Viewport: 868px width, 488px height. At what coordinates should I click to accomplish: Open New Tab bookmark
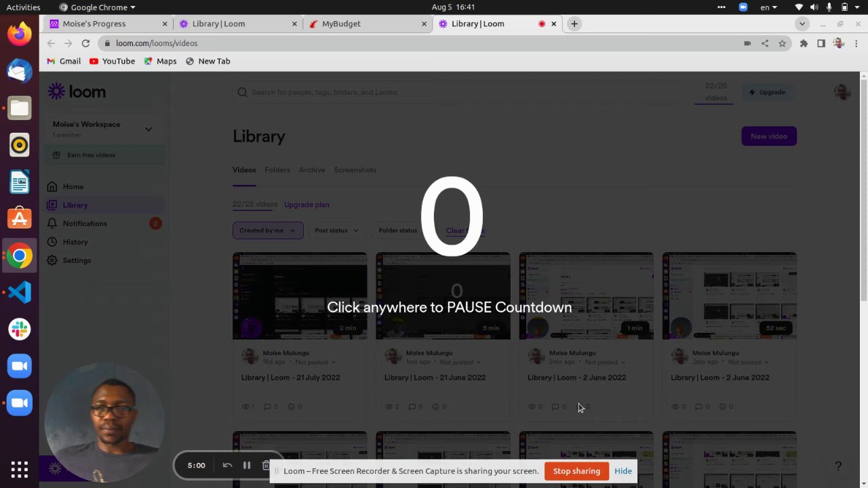(x=208, y=61)
